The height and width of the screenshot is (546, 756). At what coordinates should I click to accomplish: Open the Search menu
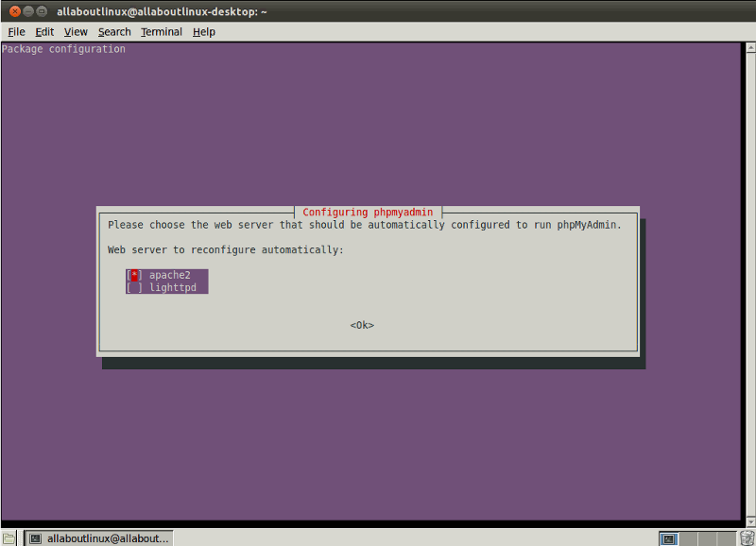pos(114,32)
